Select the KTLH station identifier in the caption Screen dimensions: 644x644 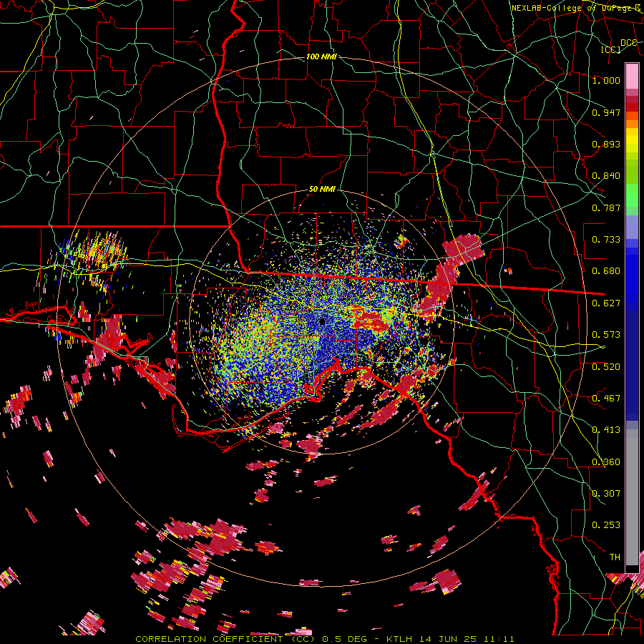(x=399, y=639)
